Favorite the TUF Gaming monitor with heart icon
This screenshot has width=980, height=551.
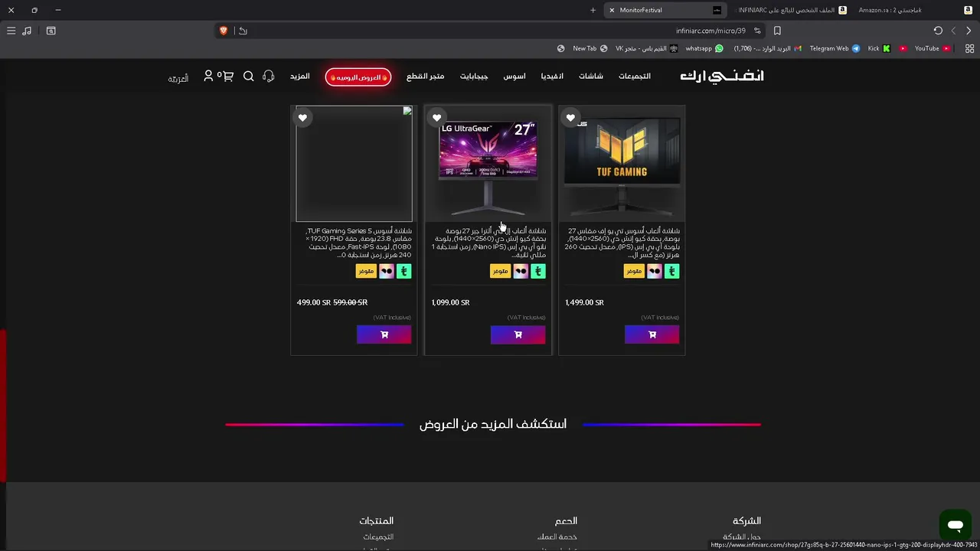(570, 118)
